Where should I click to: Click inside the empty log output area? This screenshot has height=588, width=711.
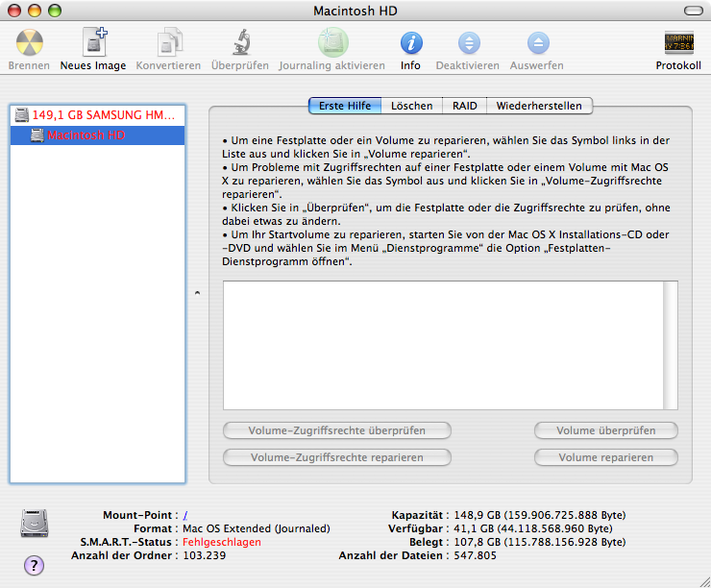[443, 346]
